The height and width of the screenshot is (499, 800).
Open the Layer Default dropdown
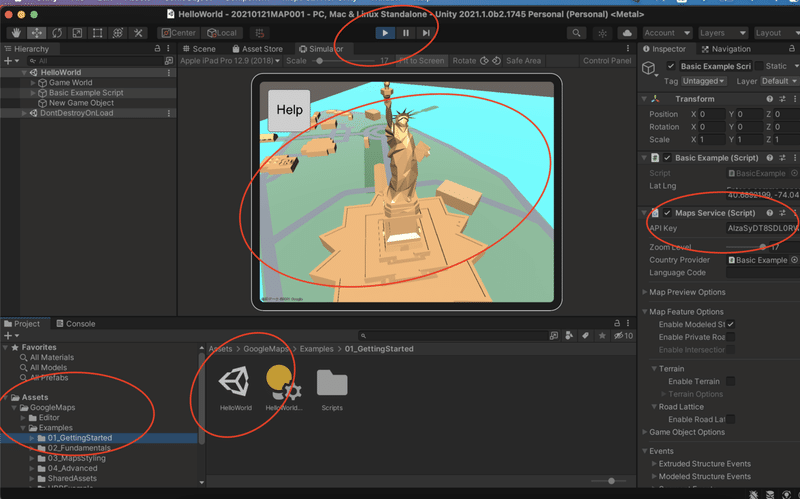click(x=779, y=81)
